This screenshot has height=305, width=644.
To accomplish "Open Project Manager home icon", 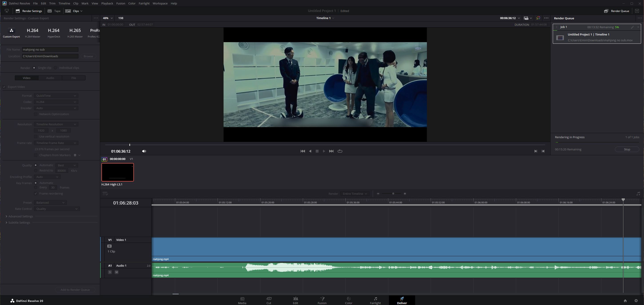I will 625,301.
